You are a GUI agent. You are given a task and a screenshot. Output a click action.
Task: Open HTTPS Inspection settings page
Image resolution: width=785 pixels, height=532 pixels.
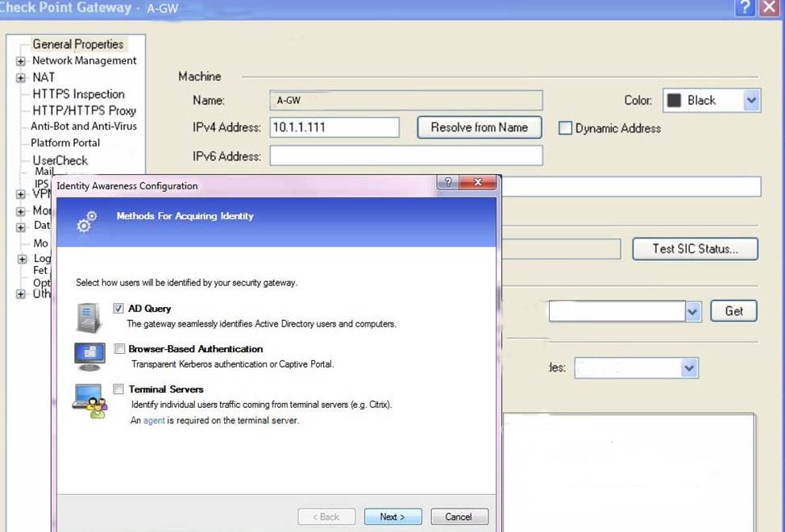(x=78, y=94)
